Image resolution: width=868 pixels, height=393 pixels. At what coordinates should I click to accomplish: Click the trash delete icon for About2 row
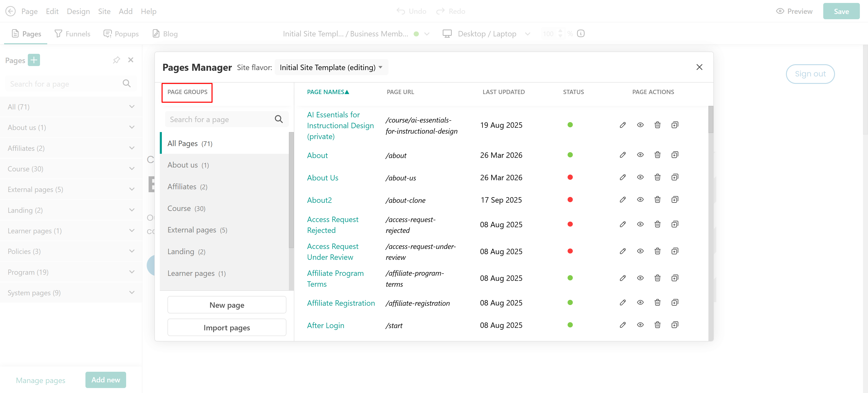[657, 200]
